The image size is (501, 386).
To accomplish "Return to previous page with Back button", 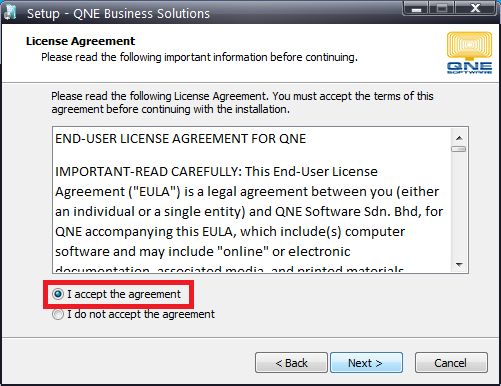I will click(291, 363).
